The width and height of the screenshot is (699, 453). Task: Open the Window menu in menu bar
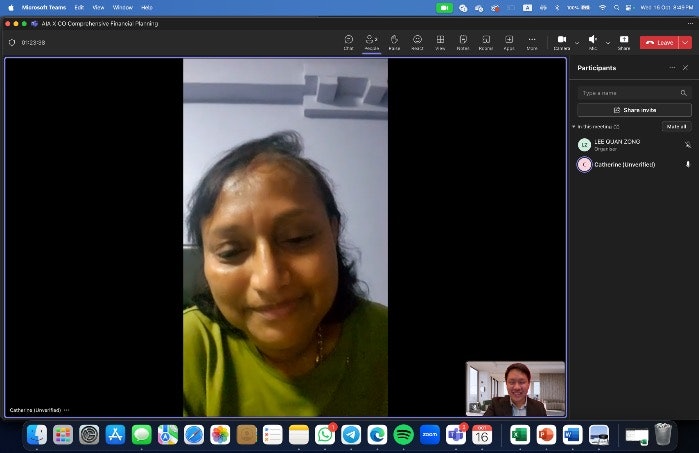click(122, 7)
